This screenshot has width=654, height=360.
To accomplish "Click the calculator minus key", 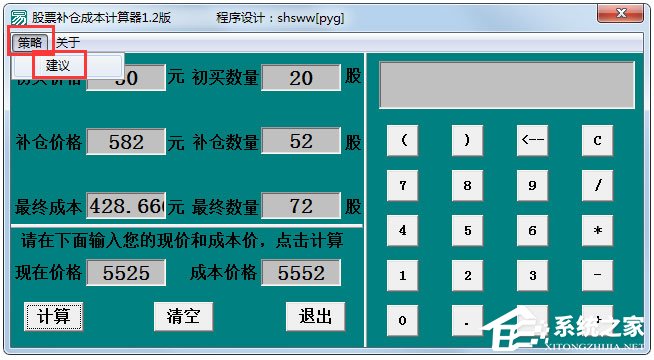I will tap(597, 275).
